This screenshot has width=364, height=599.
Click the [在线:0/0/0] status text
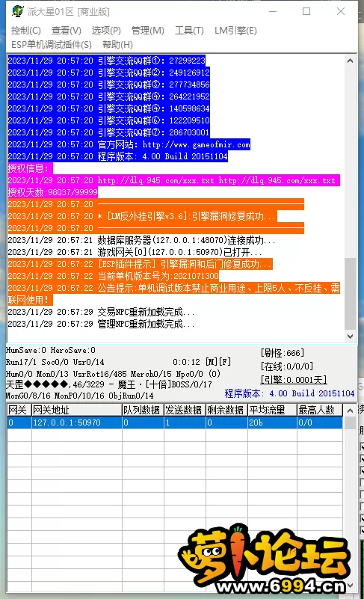pos(287,366)
